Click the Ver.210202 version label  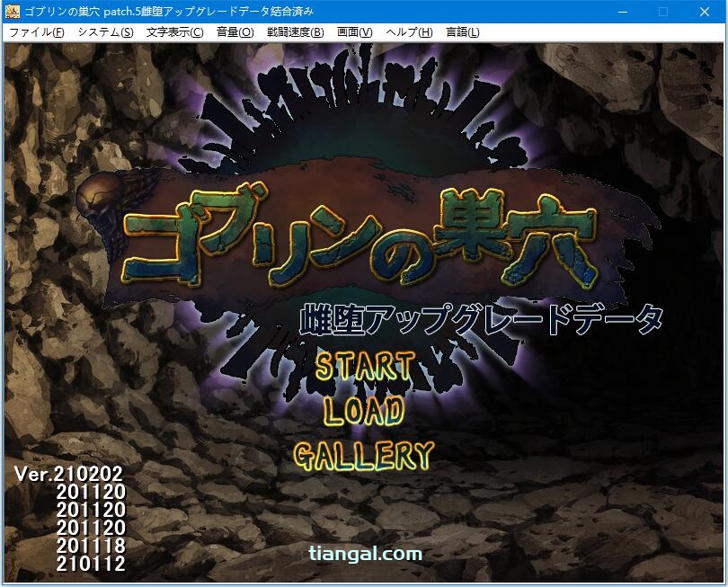click(68, 473)
